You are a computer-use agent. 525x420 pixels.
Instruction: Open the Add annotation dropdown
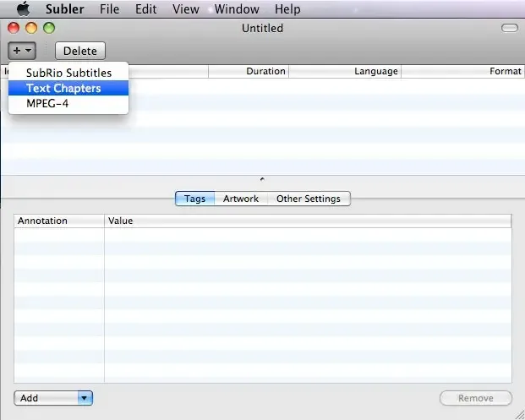53,398
